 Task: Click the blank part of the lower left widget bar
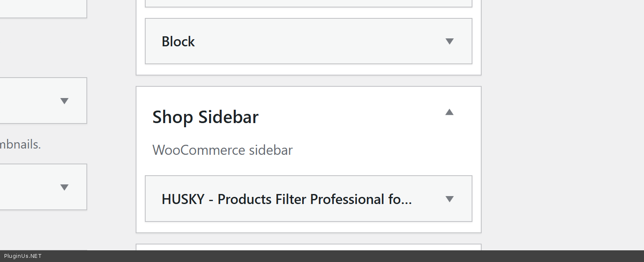point(25,187)
